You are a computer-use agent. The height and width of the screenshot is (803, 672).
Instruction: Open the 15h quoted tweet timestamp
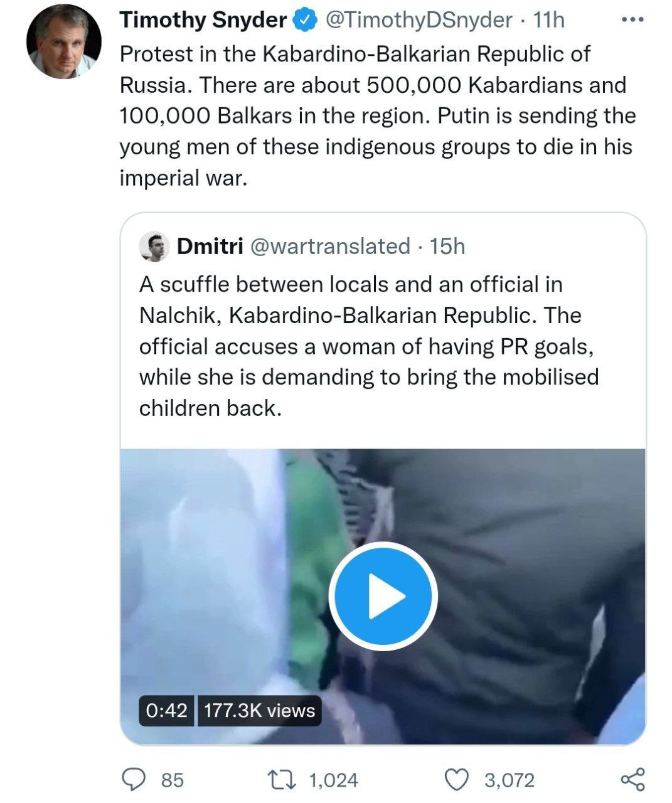click(447, 247)
